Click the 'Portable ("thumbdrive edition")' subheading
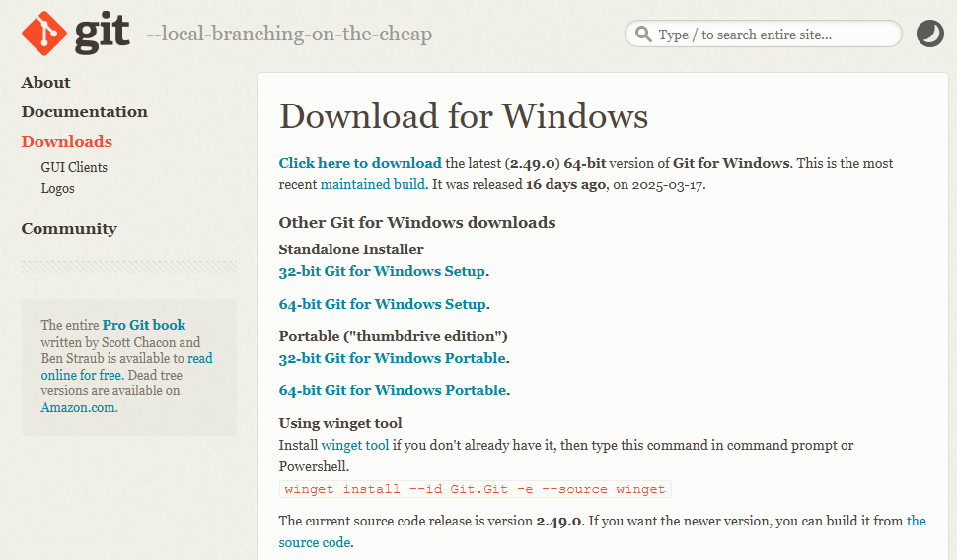 (393, 336)
